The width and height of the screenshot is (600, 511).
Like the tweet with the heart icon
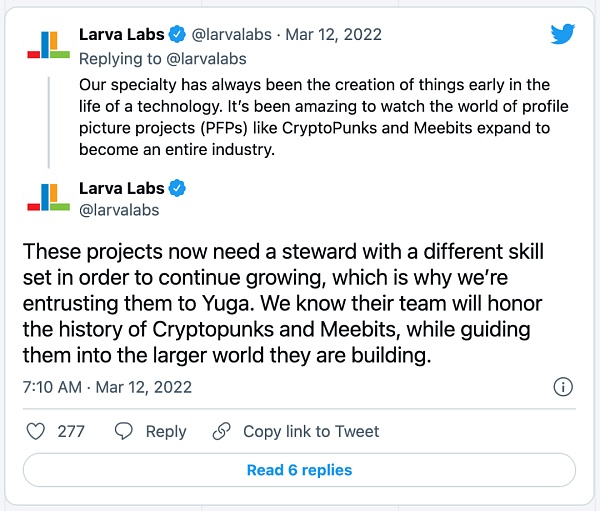click(x=36, y=431)
